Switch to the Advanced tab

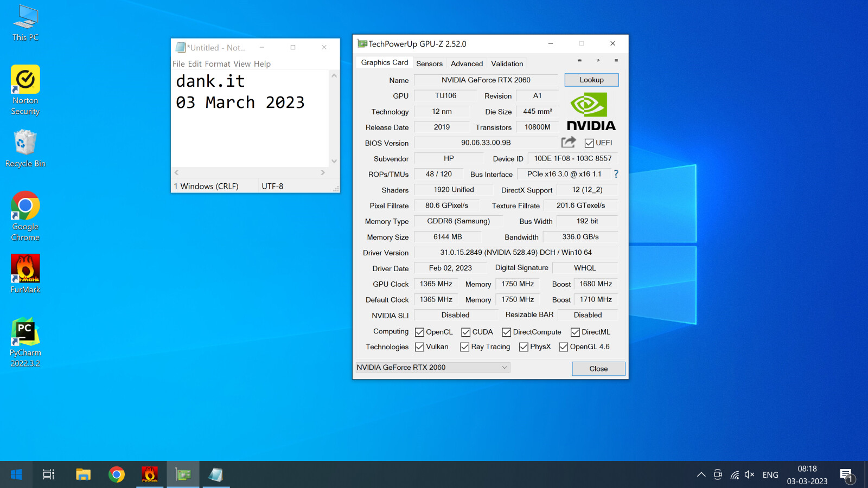467,63
